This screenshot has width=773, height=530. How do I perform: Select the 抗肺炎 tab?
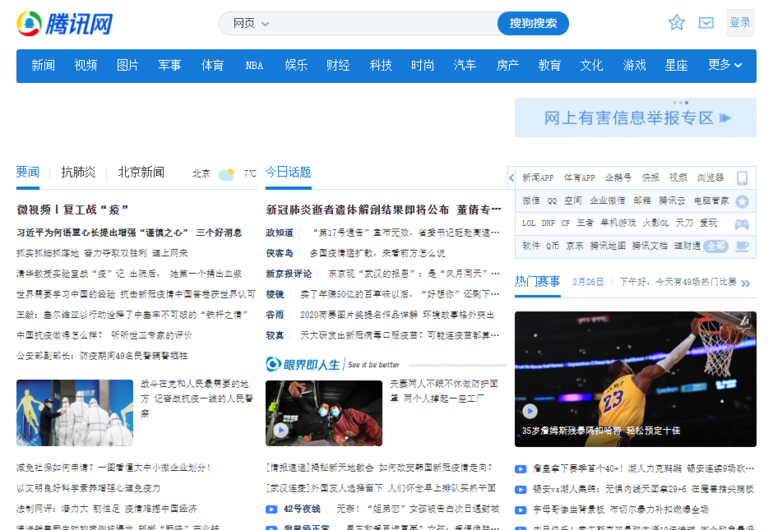pos(78,173)
